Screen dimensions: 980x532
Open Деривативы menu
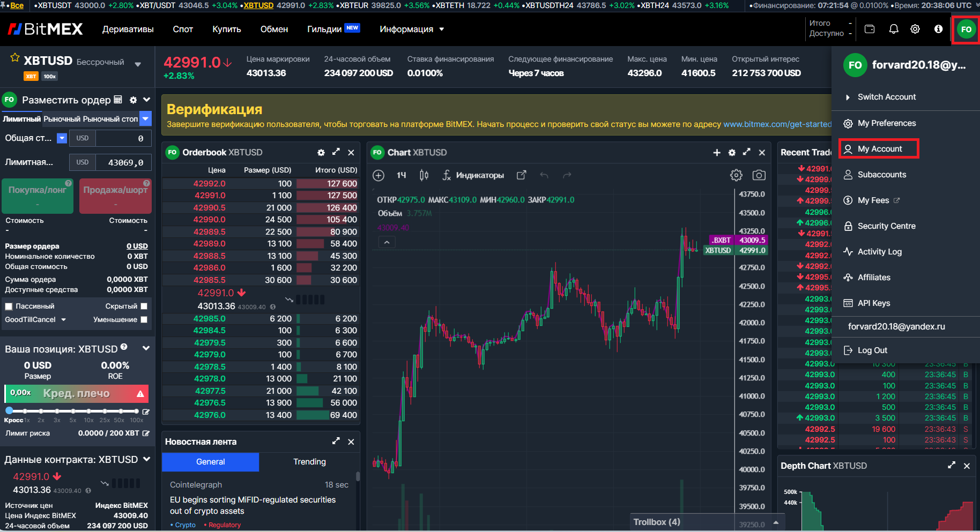tap(128, 29)
